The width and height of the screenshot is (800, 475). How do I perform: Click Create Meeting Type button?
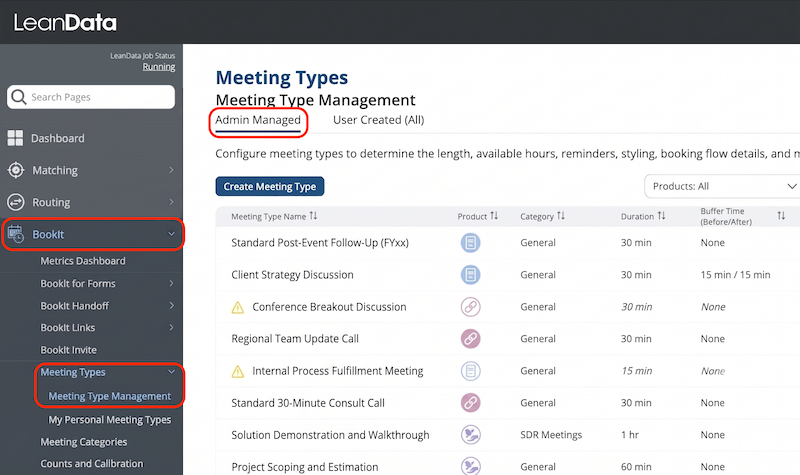[269, 186]
